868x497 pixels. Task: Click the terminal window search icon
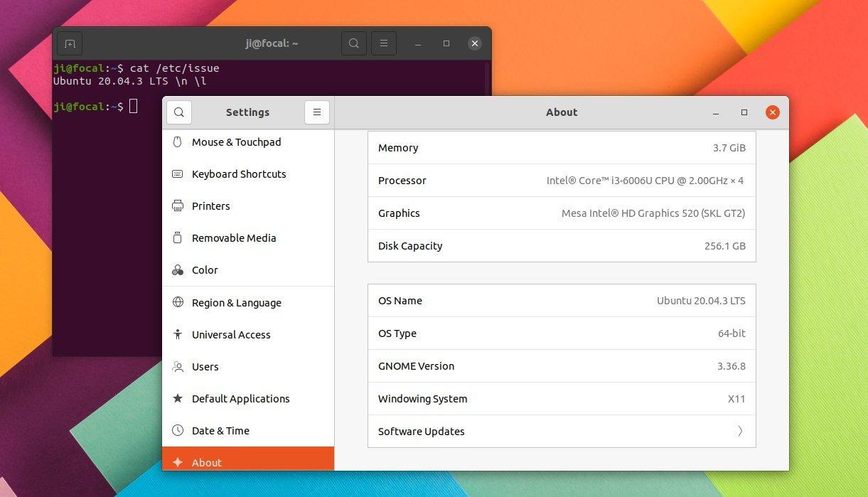pyautogui.click(x=354, y=43)
